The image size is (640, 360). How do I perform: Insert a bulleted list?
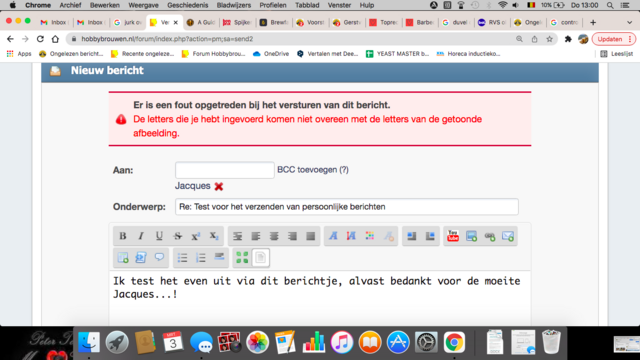182,258
